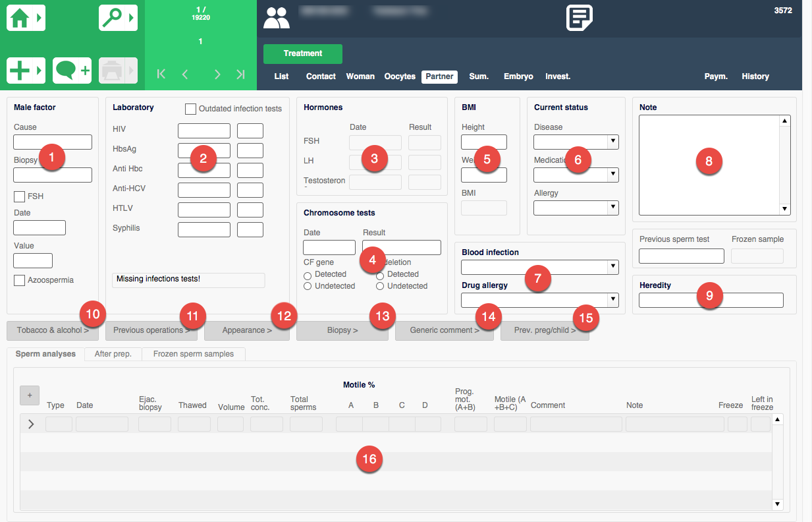
Task: Tick the Azoospermia checkbox
Action: click(x=19, y=280)
